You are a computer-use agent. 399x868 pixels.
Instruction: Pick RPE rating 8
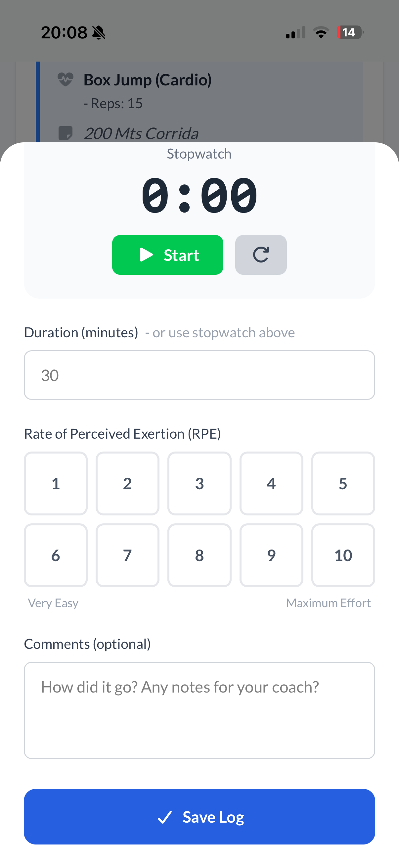pyautogui.click(x=199, y=555)
